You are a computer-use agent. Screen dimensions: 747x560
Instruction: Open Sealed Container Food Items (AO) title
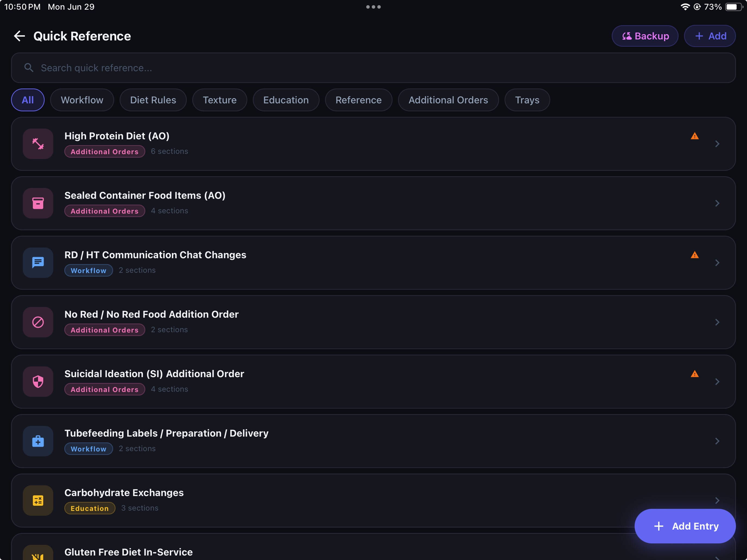(x=145, y=195)
